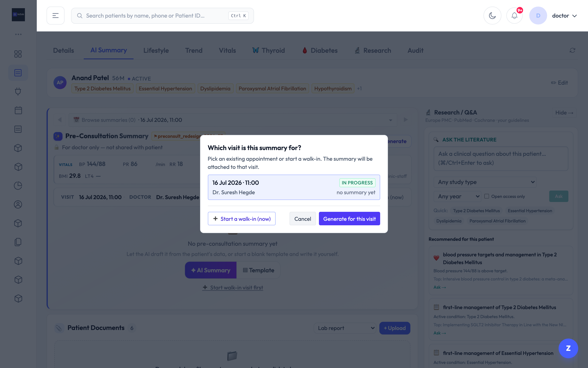This screenshot has height=368, width=588.
Task: Expand the Browse summaries dropdown
Action: tap(233, 120)
